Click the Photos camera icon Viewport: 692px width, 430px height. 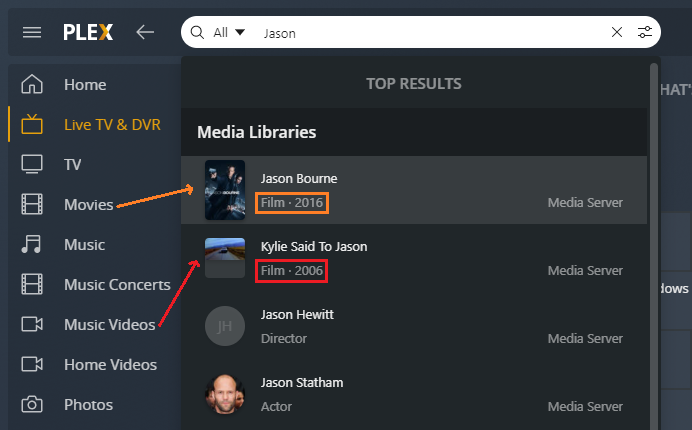pyautogui.click(x=32, y=404)
